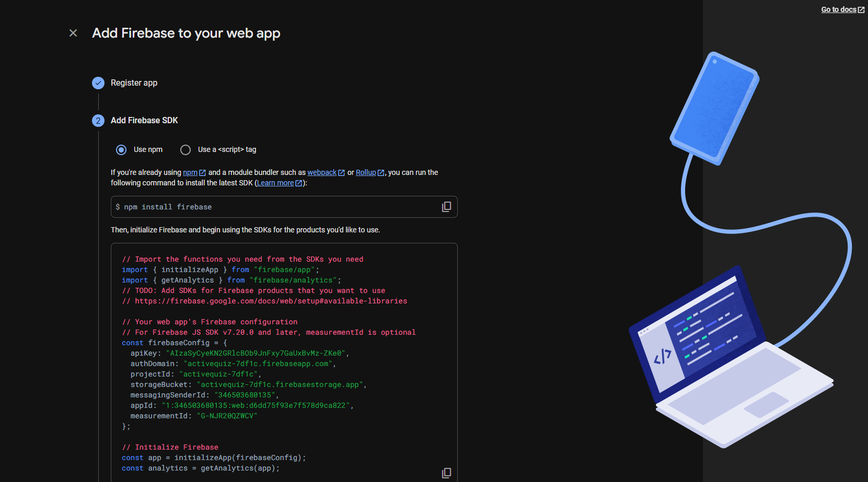868x482 pixels.
Task: Open the Learn more link
Action: (x=275, y=183)
